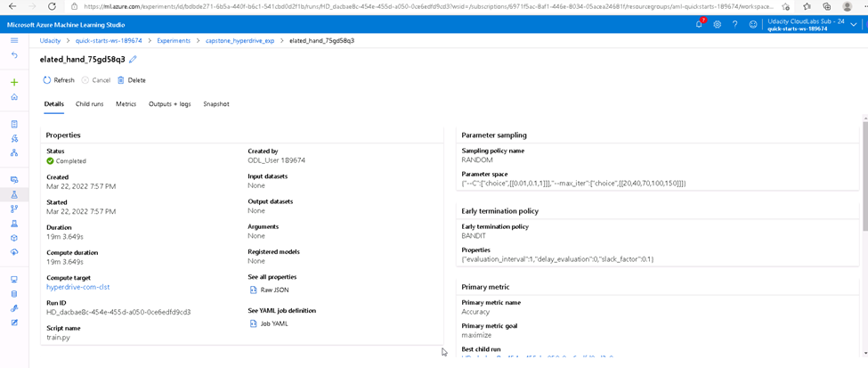Image resolution: width=868 pixels, height=368 pixels.
Task: Open browser Collections icon
Action: pos(827,6)
